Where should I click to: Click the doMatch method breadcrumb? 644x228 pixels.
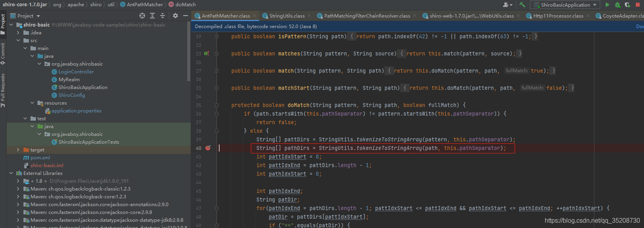(182, 5)
